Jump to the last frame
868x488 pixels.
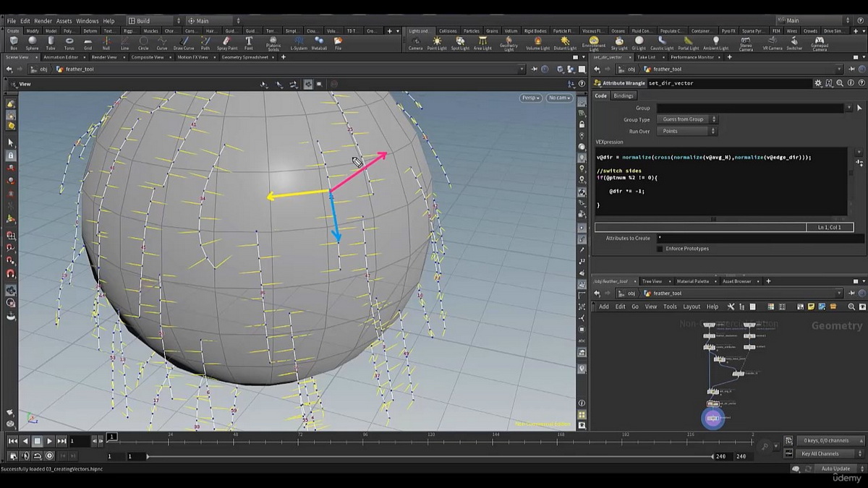click(61, 441)
